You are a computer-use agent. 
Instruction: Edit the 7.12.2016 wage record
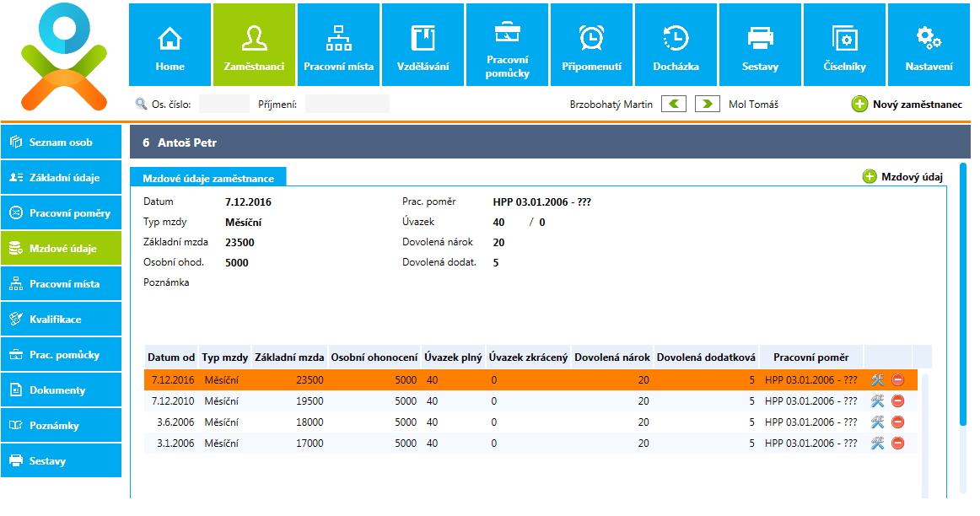pyautogui.click(x=877, y=379)
